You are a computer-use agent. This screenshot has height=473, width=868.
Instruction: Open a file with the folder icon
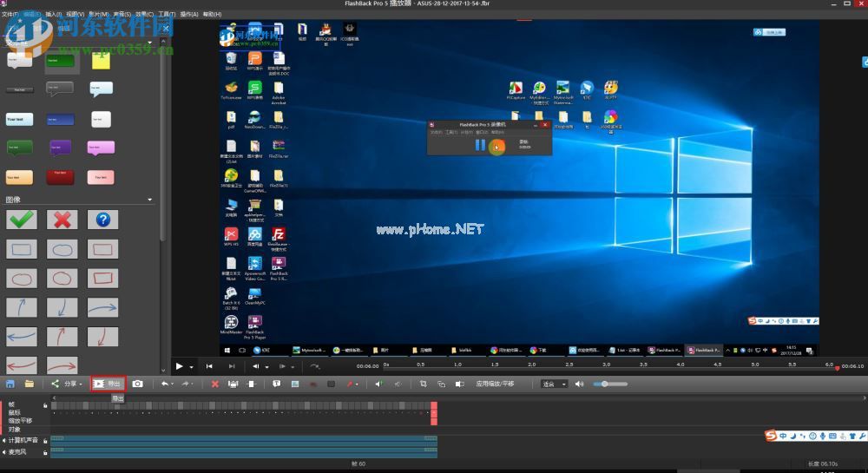[x=29, y=384]
